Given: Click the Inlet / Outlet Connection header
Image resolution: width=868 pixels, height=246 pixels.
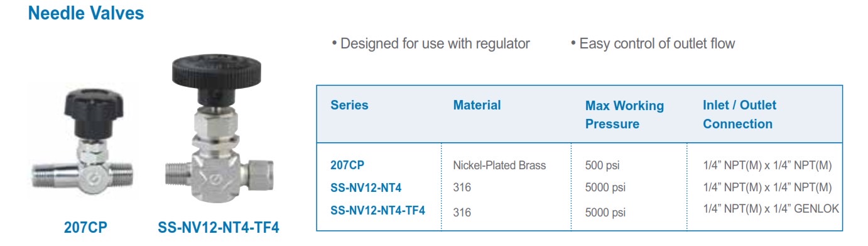Looking at the screenshot, I should (739, 115).
